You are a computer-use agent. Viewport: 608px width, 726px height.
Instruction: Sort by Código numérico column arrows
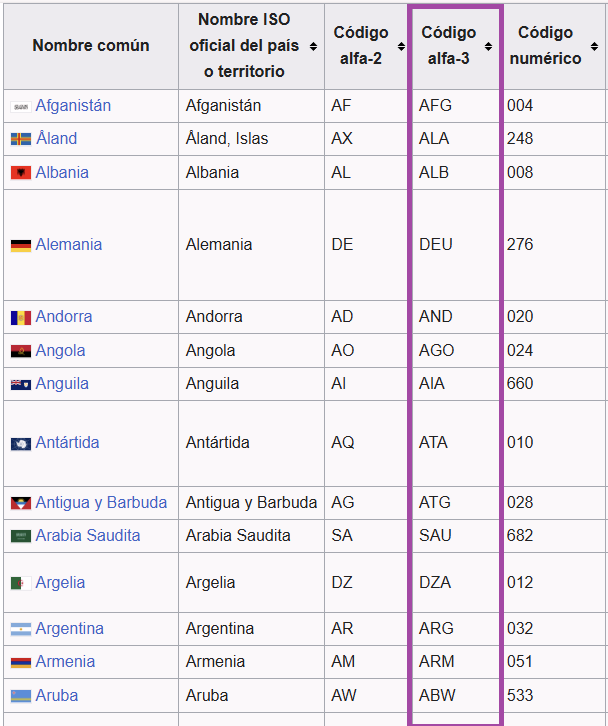click(x=593, y=46)
